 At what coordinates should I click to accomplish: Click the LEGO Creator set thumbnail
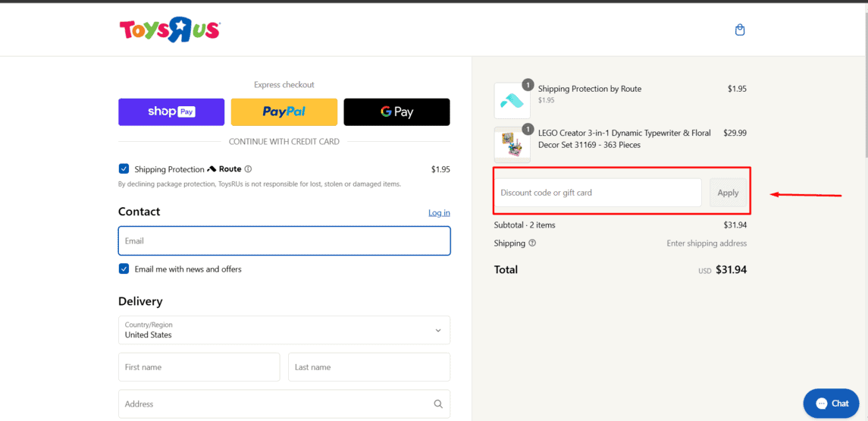512,145
